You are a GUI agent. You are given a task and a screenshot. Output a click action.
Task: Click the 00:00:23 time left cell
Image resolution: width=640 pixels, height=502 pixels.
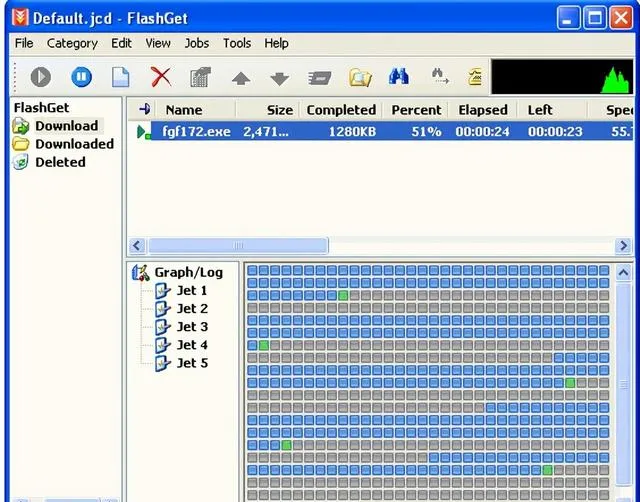[555, 131]
